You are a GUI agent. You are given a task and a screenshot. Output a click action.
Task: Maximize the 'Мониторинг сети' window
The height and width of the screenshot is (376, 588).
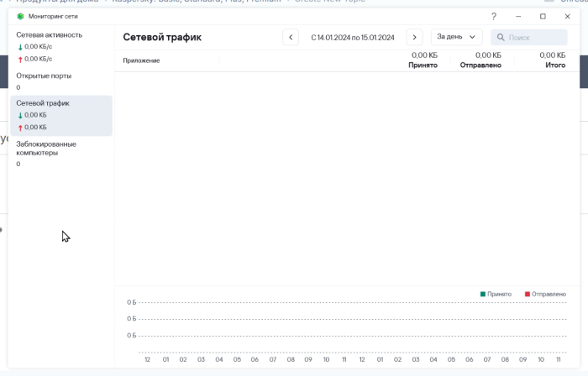(x=543, y=17)
